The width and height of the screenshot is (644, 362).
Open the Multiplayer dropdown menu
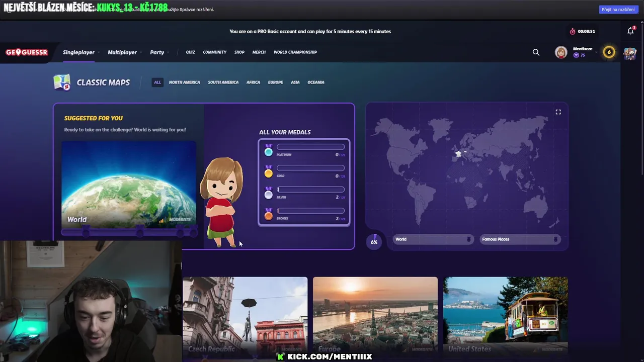(125, 52)
